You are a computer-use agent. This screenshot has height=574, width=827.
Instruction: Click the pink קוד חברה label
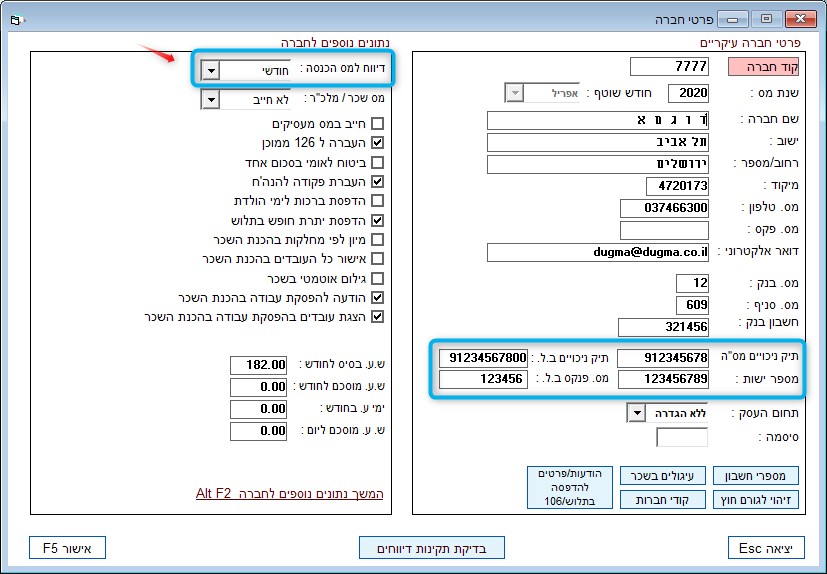(763, 67)
